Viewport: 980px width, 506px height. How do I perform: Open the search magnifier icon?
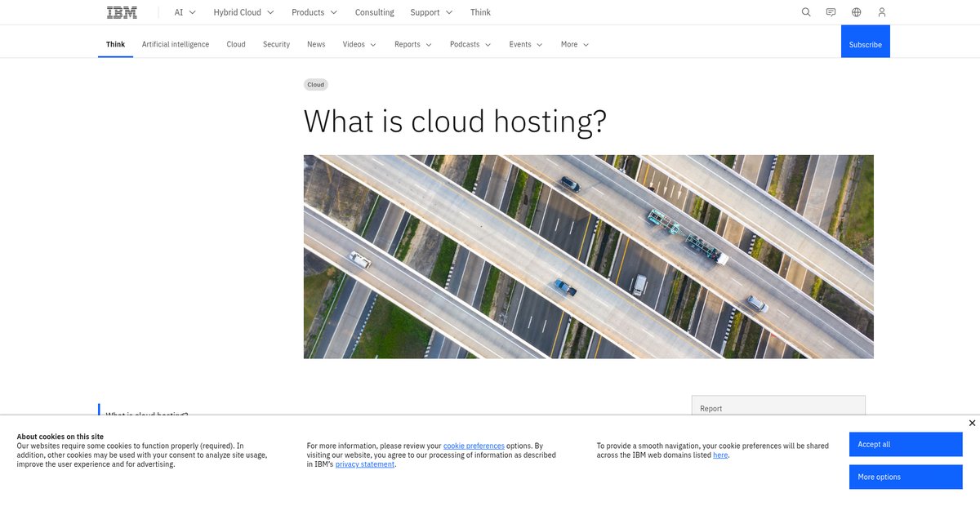(806, 12)
